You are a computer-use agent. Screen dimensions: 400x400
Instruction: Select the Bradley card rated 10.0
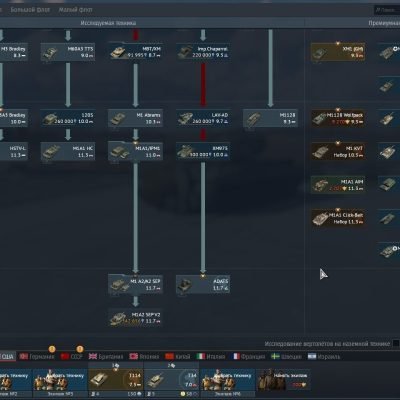pyautogui.click(x=13, y=118)
